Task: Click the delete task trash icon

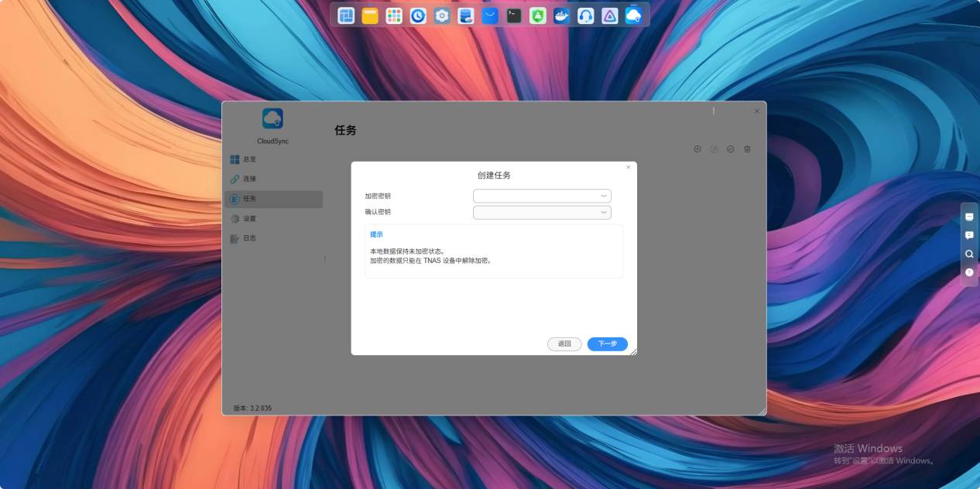Action: click(x=747, y=149)
